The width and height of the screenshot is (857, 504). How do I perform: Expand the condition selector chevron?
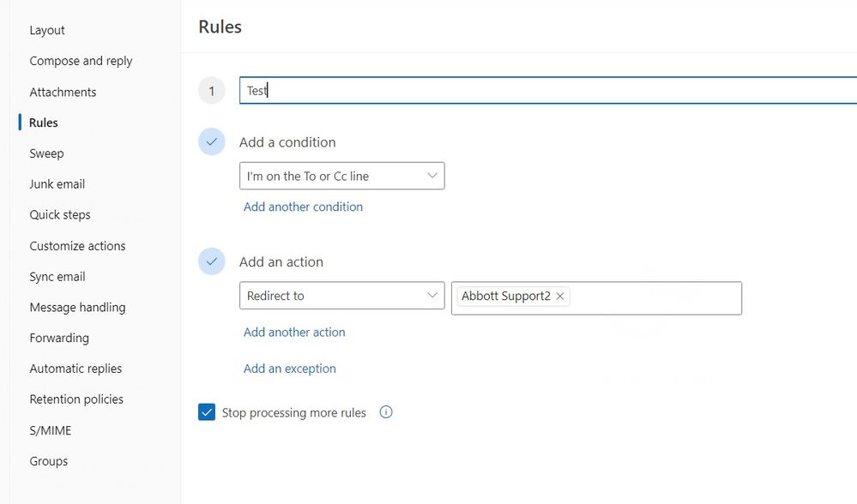(x=433, y=176)
